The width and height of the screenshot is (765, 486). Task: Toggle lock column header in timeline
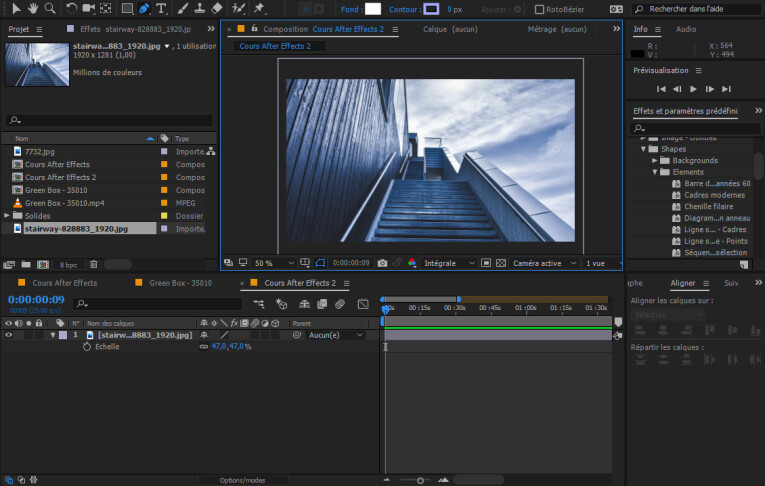click(39, 323)
